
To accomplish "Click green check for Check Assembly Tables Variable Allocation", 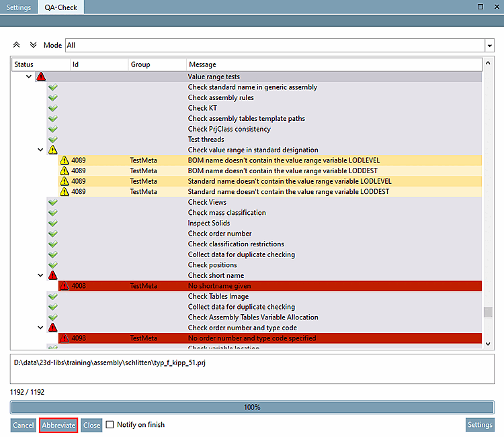I will click(x=52, y=318).
